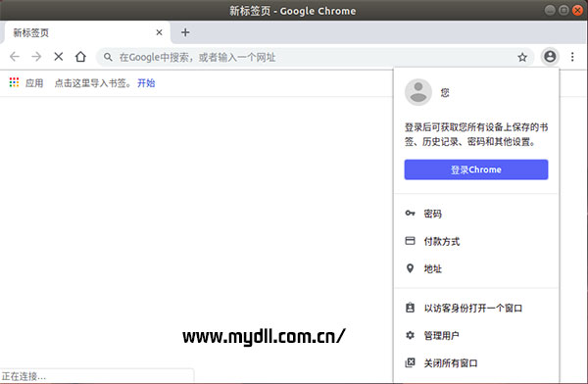588x384 pixels.
Task: Click the location pin icon beside 地址
Action: tap(410, 268)
